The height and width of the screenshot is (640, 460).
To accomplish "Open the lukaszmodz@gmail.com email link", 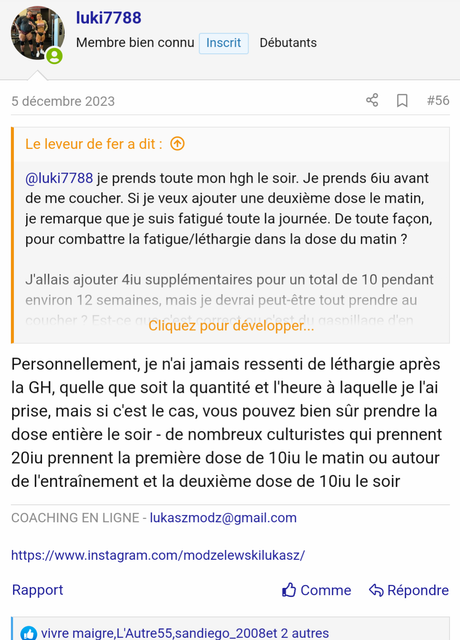I will (x=223, y=518).
